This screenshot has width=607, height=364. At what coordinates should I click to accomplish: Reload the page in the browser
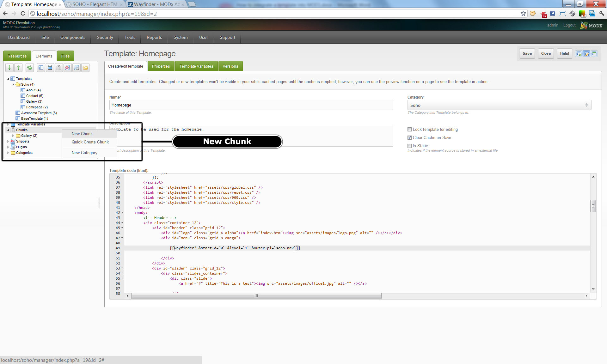(x=23, y=13)
